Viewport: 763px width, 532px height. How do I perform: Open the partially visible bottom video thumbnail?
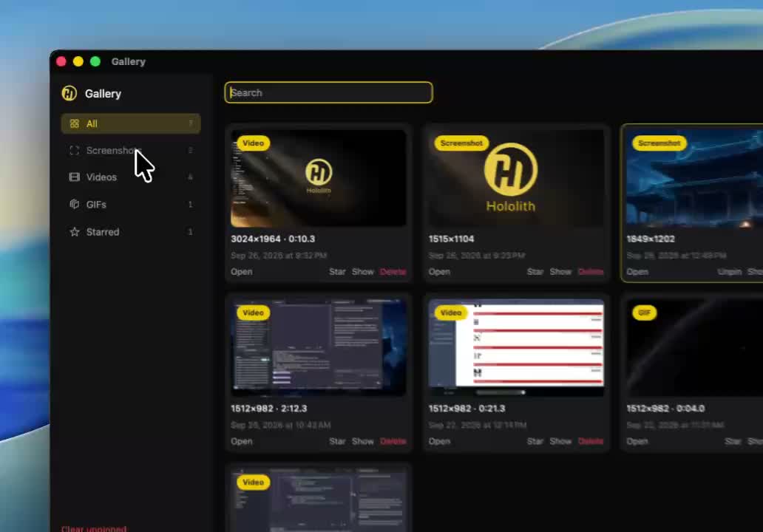[x=318, y=500]
